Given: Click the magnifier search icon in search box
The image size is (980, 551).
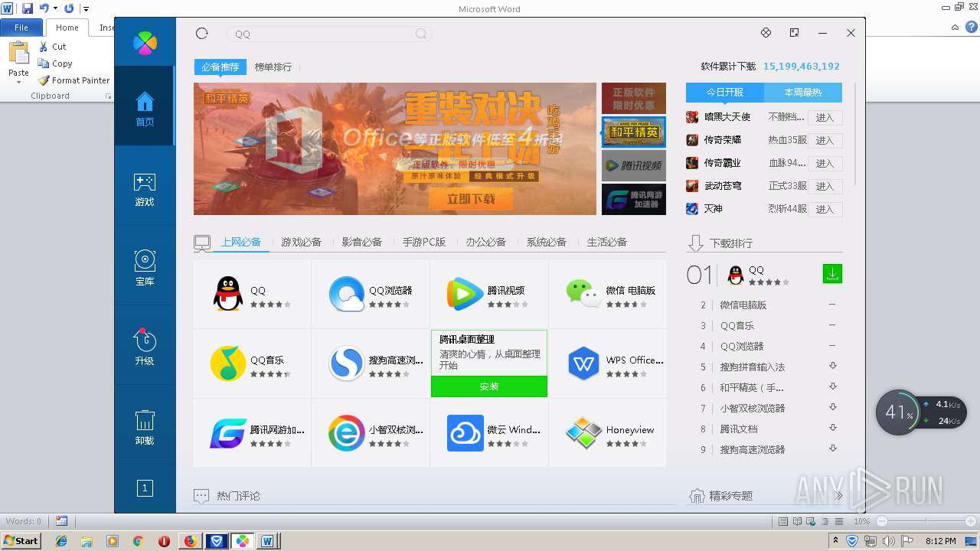Looking at the screenshot, I should 421,34.
